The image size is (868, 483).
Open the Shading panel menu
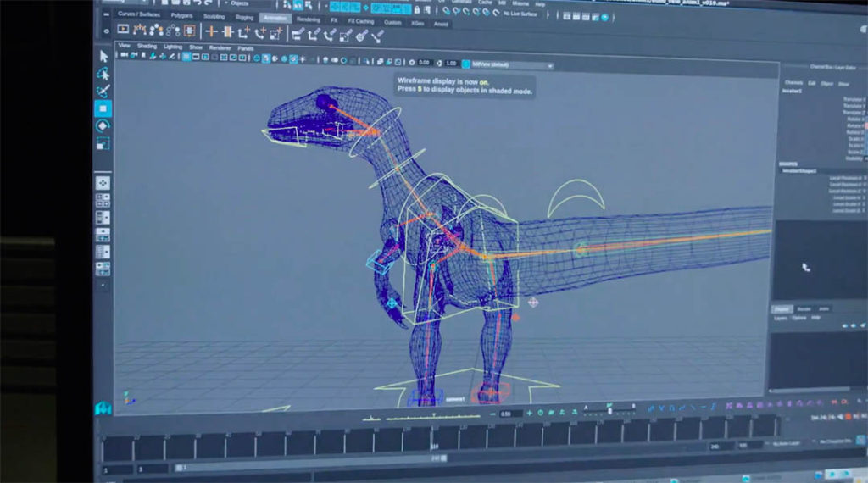point(147,46)
